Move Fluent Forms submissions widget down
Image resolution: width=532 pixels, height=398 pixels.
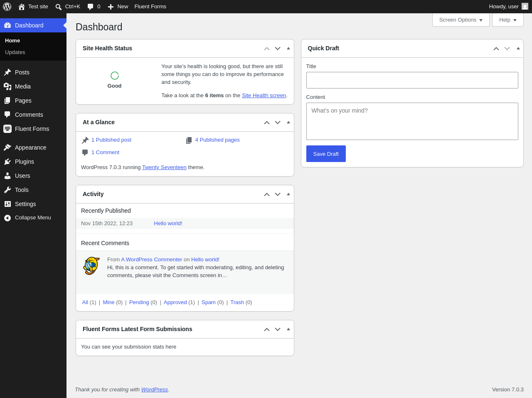[x=278, y=329]
